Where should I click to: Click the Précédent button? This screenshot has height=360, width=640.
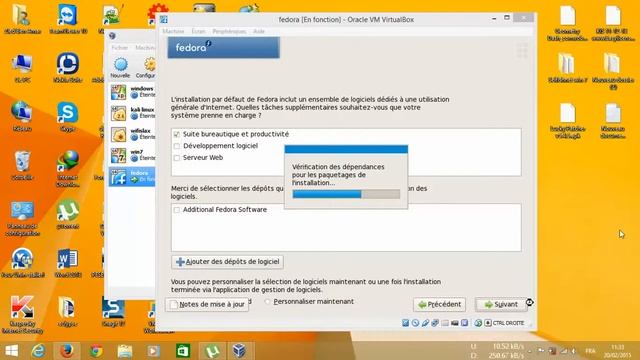[x=439, y=304]
